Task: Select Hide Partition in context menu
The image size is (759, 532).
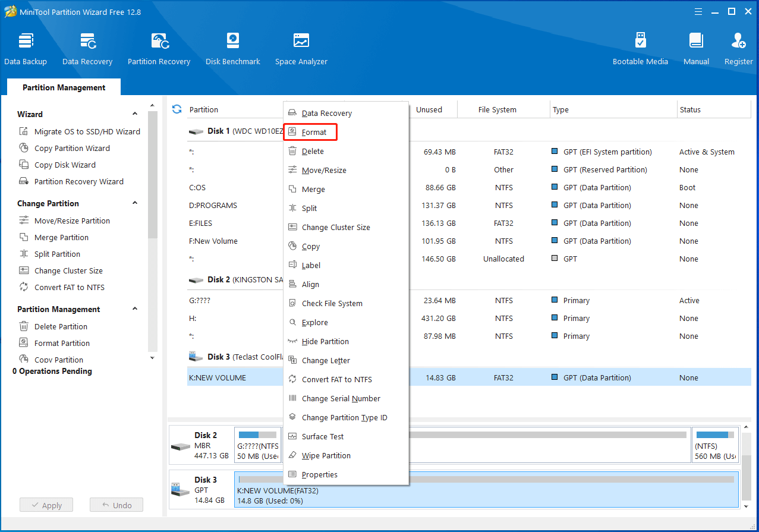Action: click(345, 341)
